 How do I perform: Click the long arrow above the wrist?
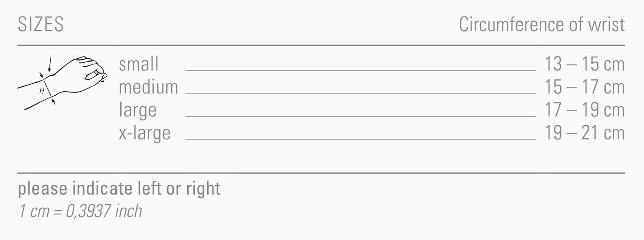49,65
